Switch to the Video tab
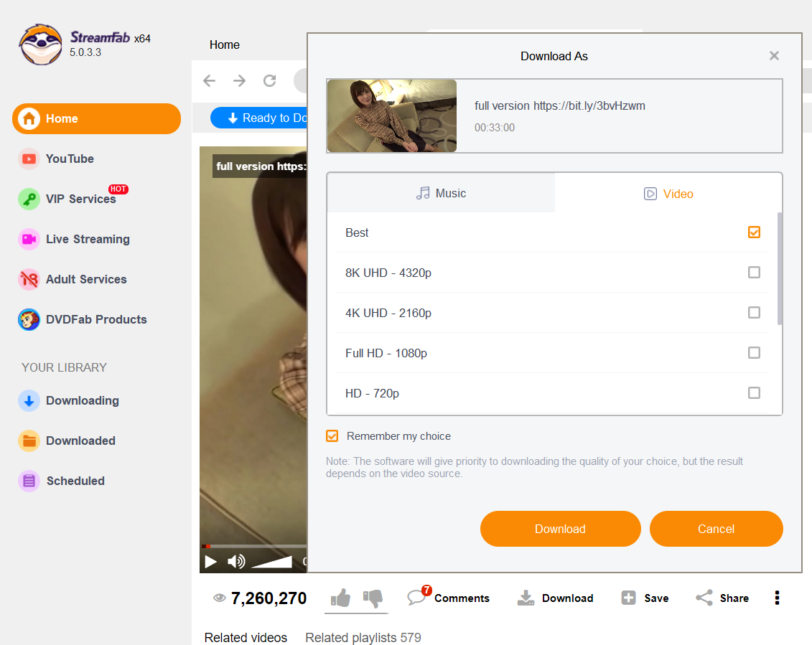Image resolution: width=812 pixels, height=645 pixels. 668,194
